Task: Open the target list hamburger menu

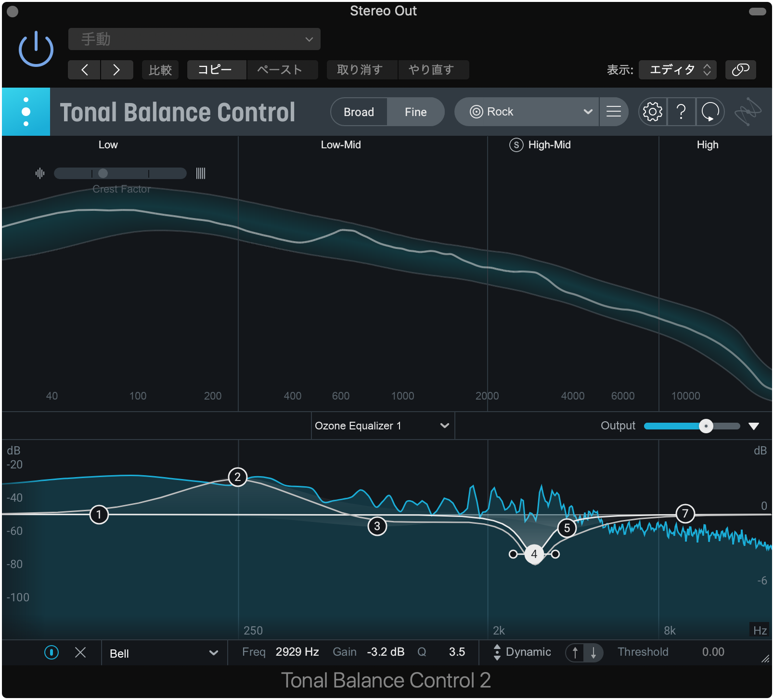Action: point(614,112)
